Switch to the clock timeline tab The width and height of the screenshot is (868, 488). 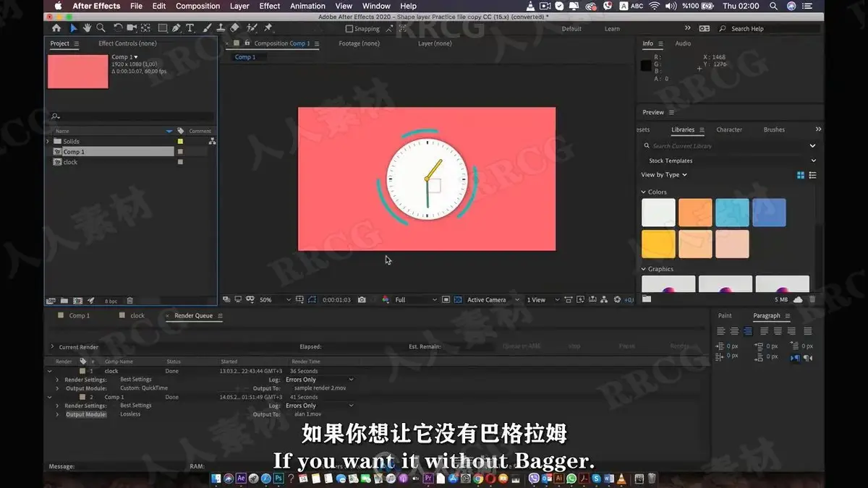(x=137, y=316)
